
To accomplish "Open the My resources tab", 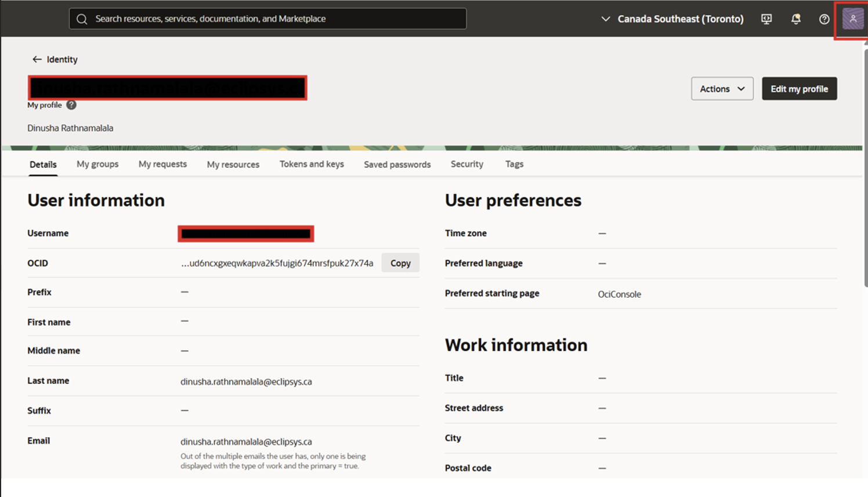I will (x=233, y=164).
